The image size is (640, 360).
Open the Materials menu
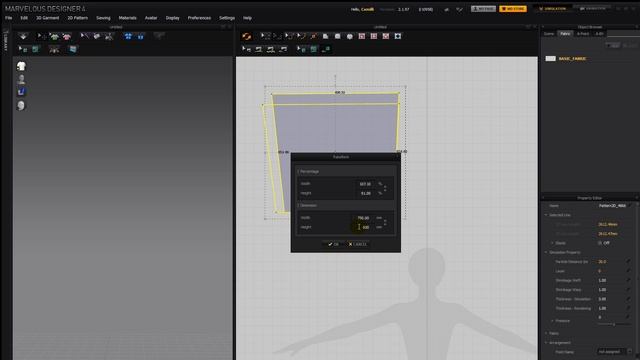127,18
